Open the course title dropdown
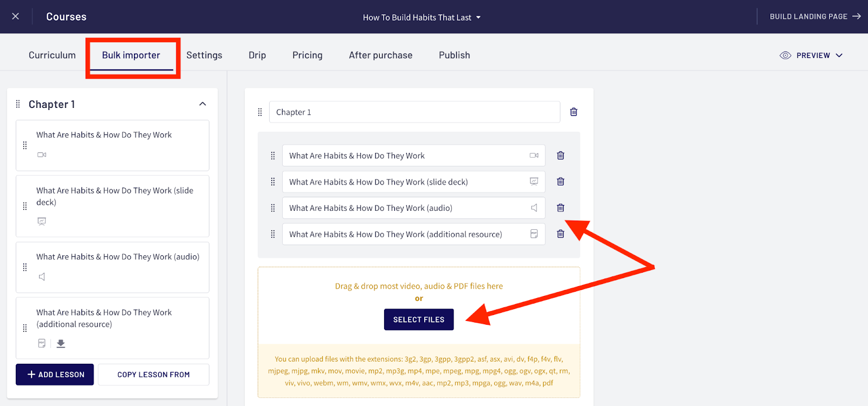The image size is (868, 406). [422, 17]
